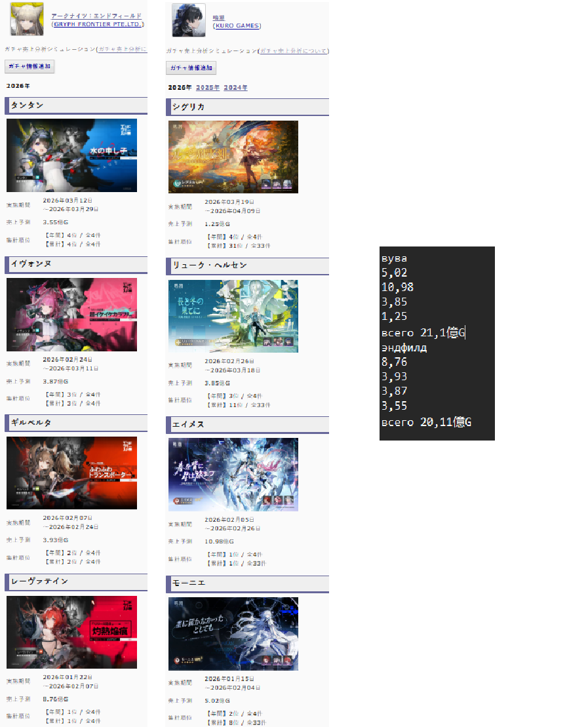Click the date 2026年03月19日 under シグリカ
This screenshot has height=727, width=588.
[x=229, y=202]
